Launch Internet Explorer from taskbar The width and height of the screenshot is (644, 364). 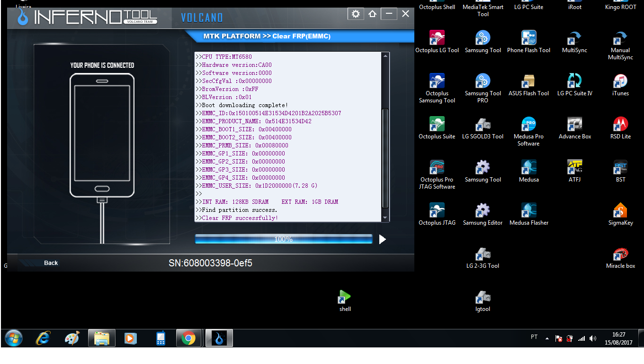(x=43, y=338)
